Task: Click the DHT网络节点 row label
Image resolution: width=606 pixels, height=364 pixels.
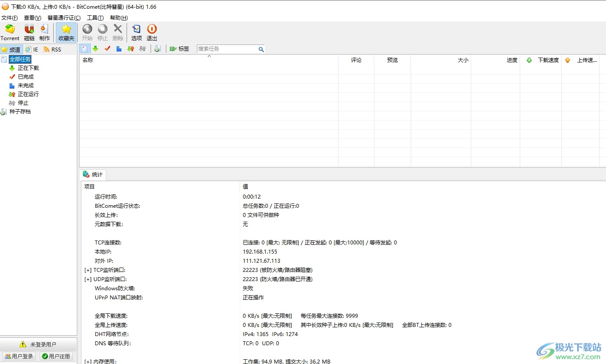Action: (111, 334)
